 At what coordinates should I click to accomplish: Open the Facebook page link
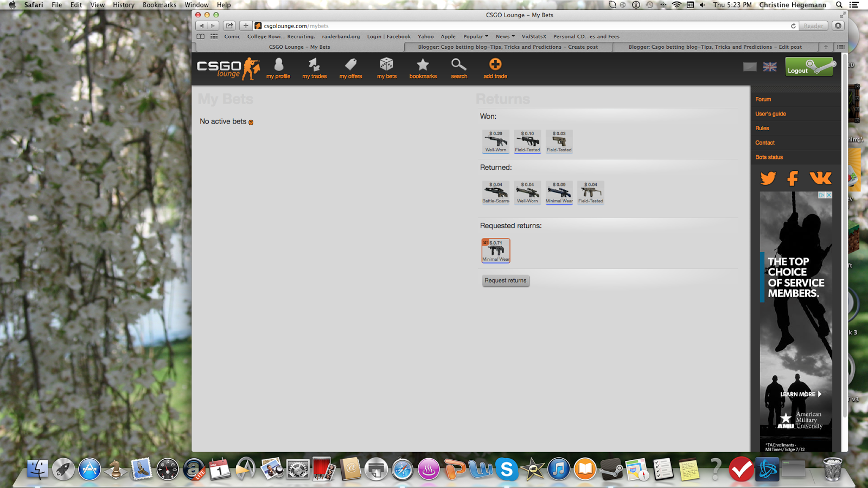tap(793, 178)
